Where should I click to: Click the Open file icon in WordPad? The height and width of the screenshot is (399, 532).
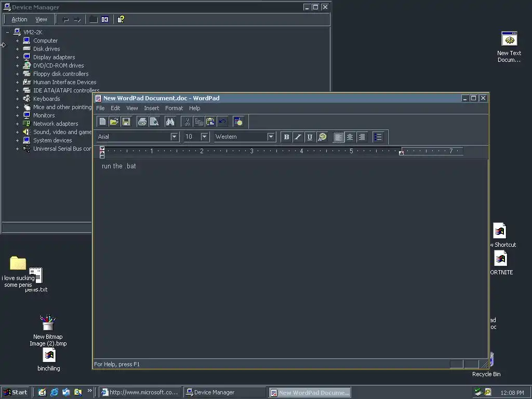point(114,122)
